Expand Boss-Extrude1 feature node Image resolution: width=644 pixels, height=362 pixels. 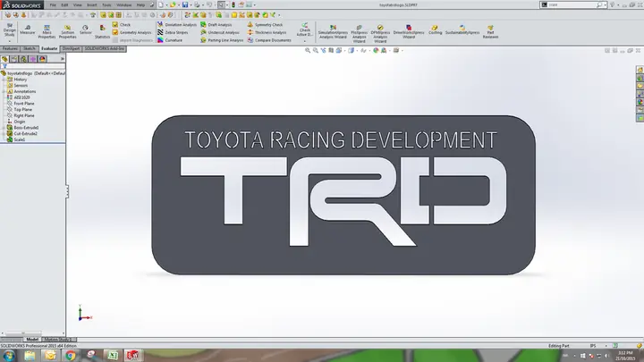click(4, 128)
